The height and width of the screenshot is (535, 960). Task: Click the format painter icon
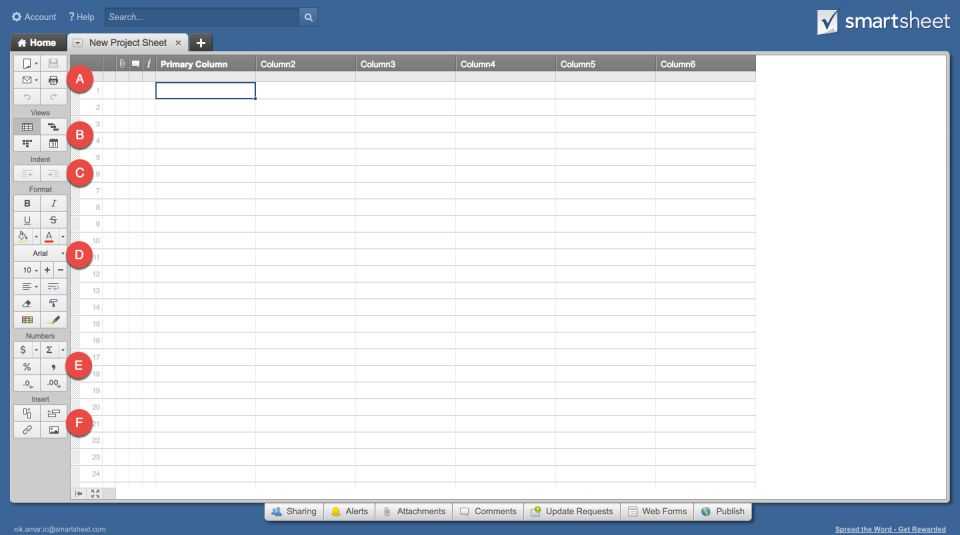click(53, 303)
